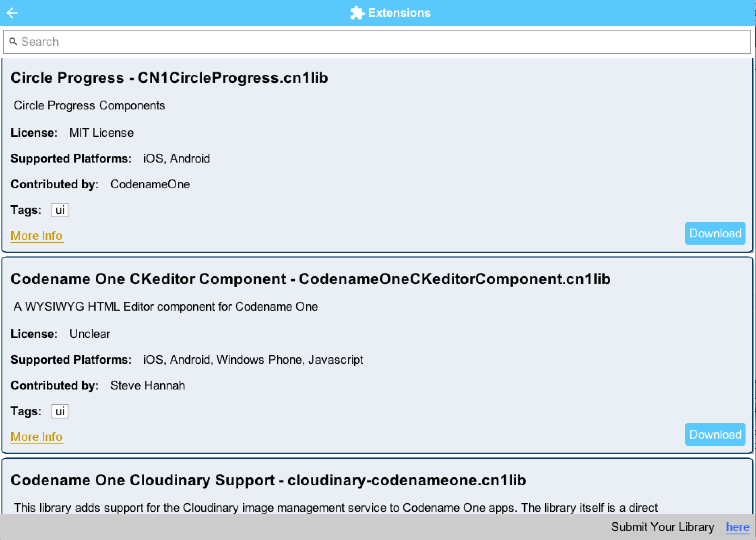
Task: Open More Info for CKeditor Component
Action: click(x=36, y=437)
